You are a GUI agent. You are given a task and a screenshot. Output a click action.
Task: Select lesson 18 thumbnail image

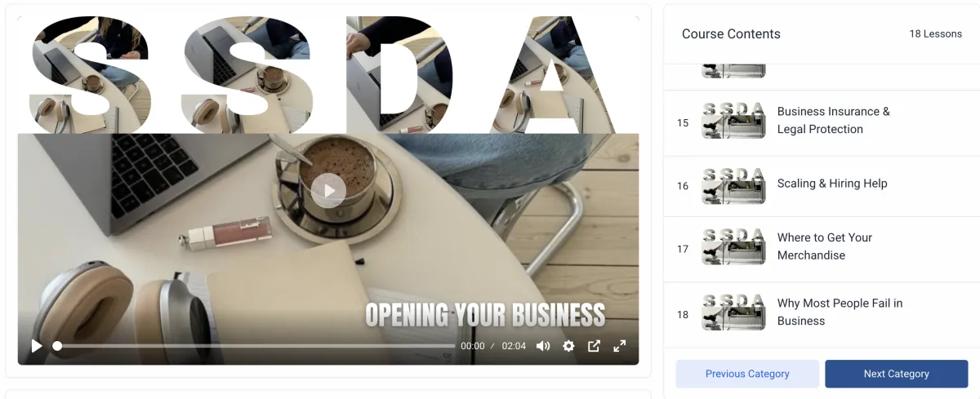coord(733,312)
